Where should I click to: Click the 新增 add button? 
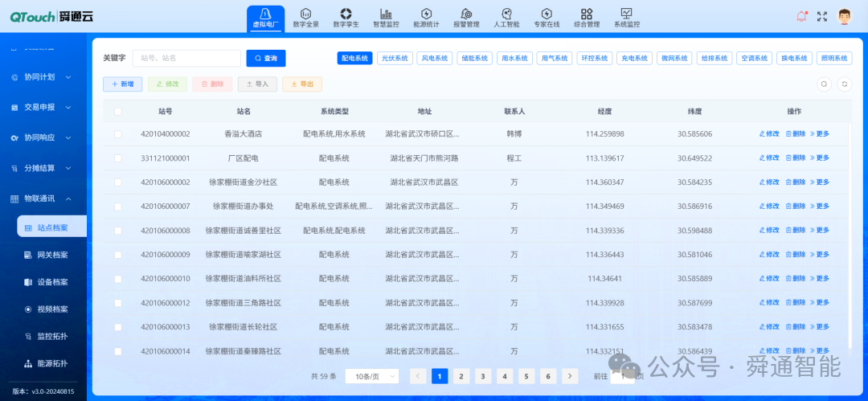122,84
